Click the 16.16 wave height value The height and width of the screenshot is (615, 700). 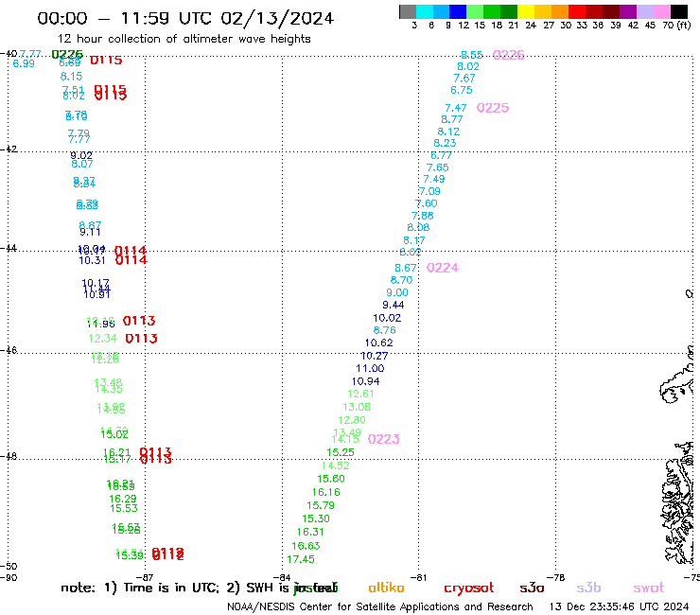coord(326,492)
